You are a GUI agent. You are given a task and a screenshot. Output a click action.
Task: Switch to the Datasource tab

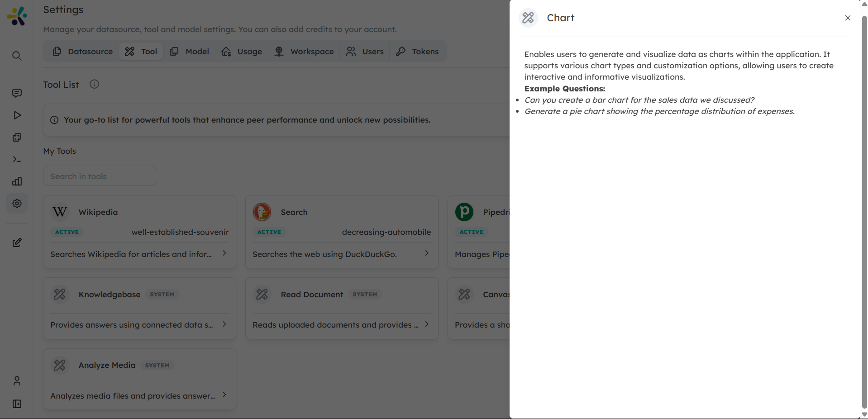click(83, 52)
